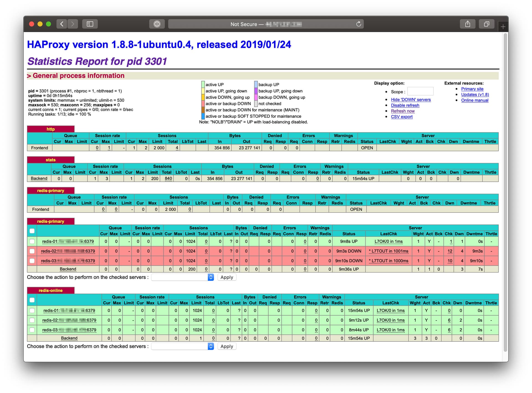This screenshot has height=393, width=532.
Task: Click the MAINT legend color swatch
Action: click(x=203, y=110)
